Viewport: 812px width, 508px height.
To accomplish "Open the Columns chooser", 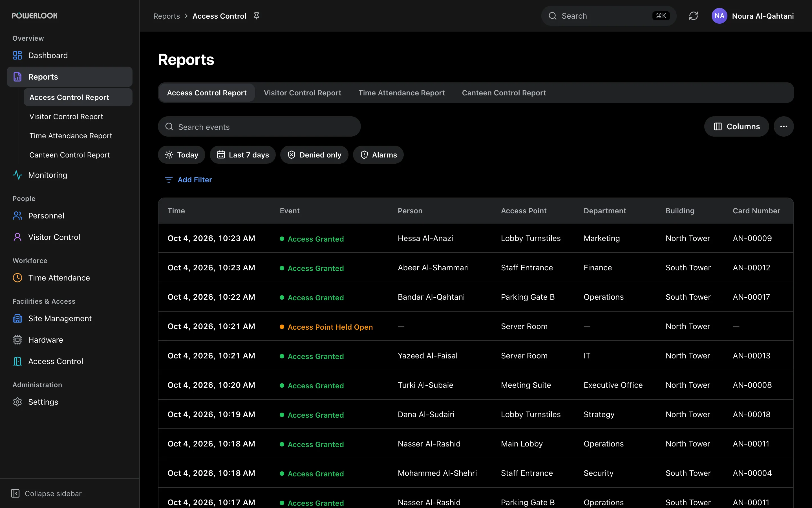I will pos(736,127).
